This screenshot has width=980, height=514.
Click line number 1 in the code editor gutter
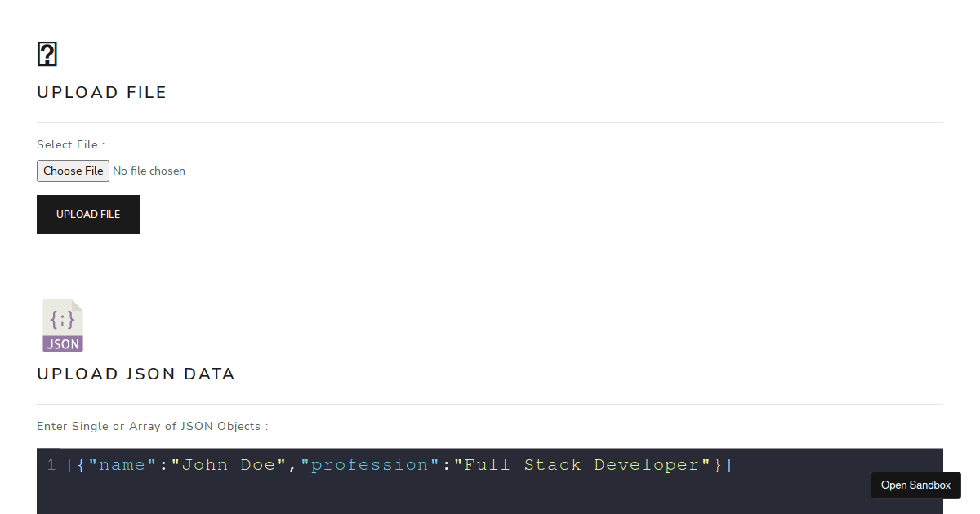pos(51,465)
